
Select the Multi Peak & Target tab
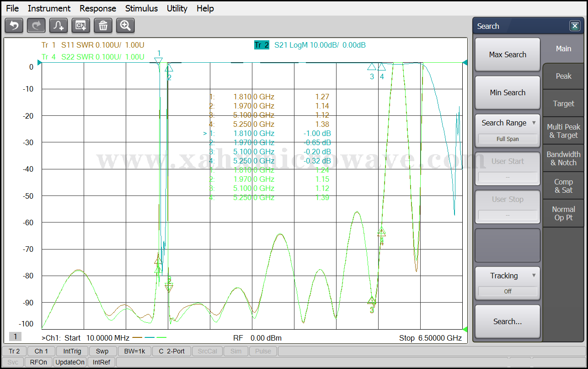[x=563, y=131]
